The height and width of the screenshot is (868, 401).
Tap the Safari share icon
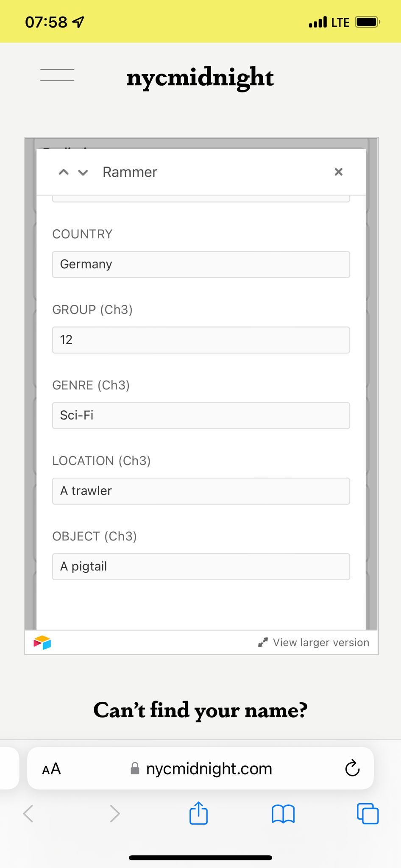198,813
